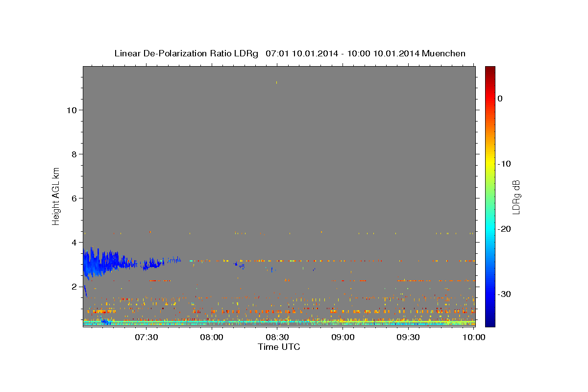Click the 07:30 time tick label

coord(146,337)
